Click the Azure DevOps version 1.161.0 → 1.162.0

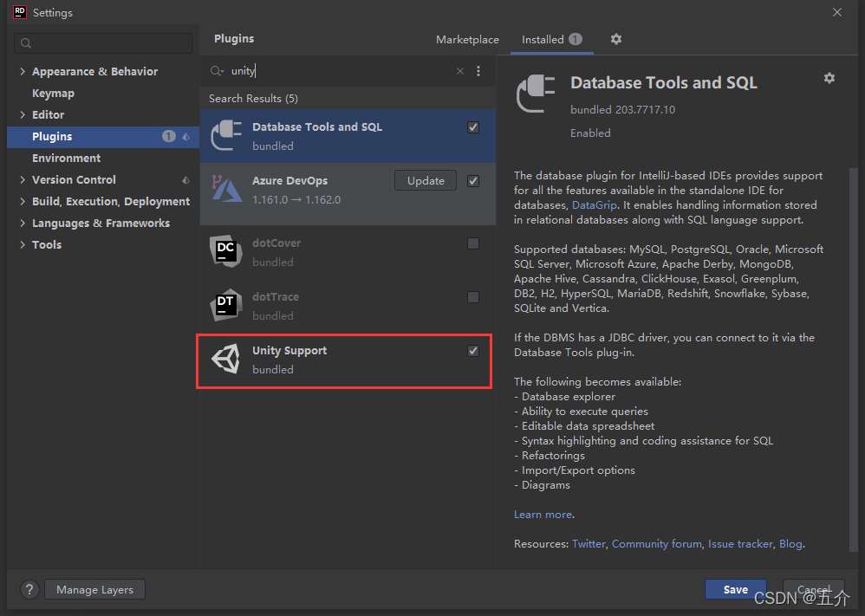click(296, 199)
